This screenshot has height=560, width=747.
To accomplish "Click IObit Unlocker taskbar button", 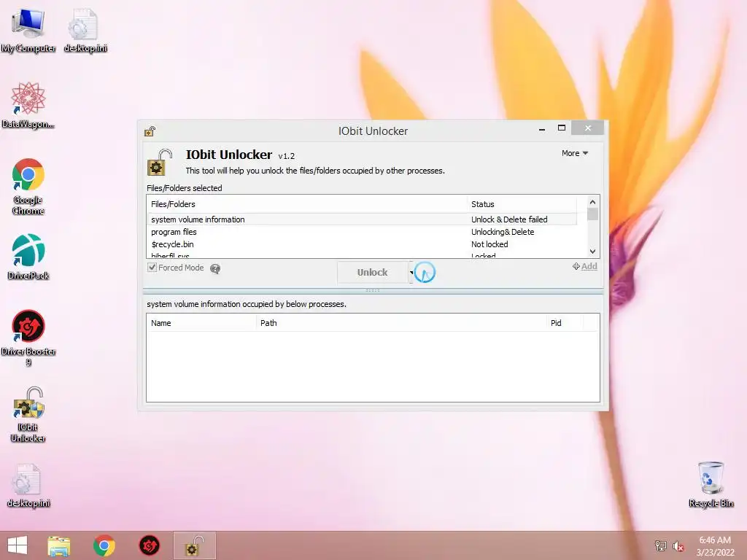I will [194, 545].
